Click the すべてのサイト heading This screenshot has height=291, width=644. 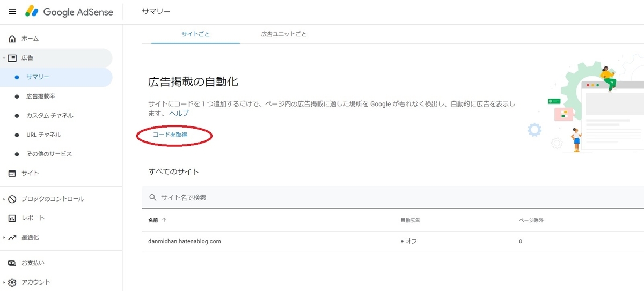tap(174, 171)
